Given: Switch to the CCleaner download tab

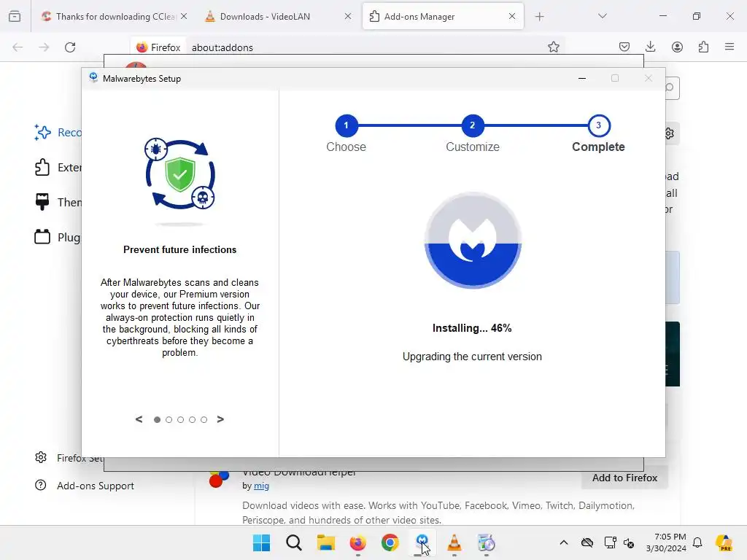Looking at the screenshot, I should pyautogui.click(x=115, y=17).
